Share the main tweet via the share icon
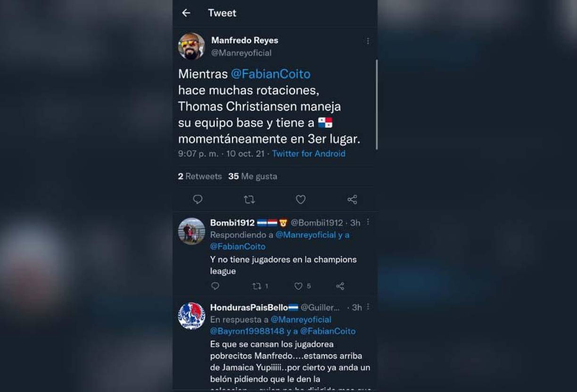 tap(352, 199)
